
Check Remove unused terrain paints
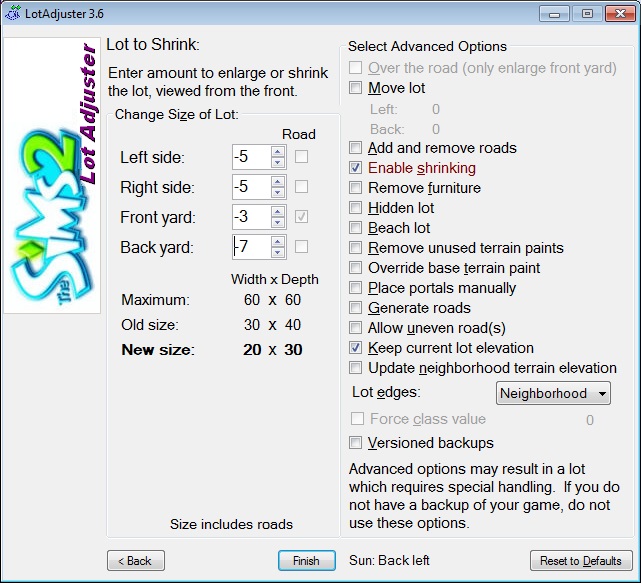[355, 248]
